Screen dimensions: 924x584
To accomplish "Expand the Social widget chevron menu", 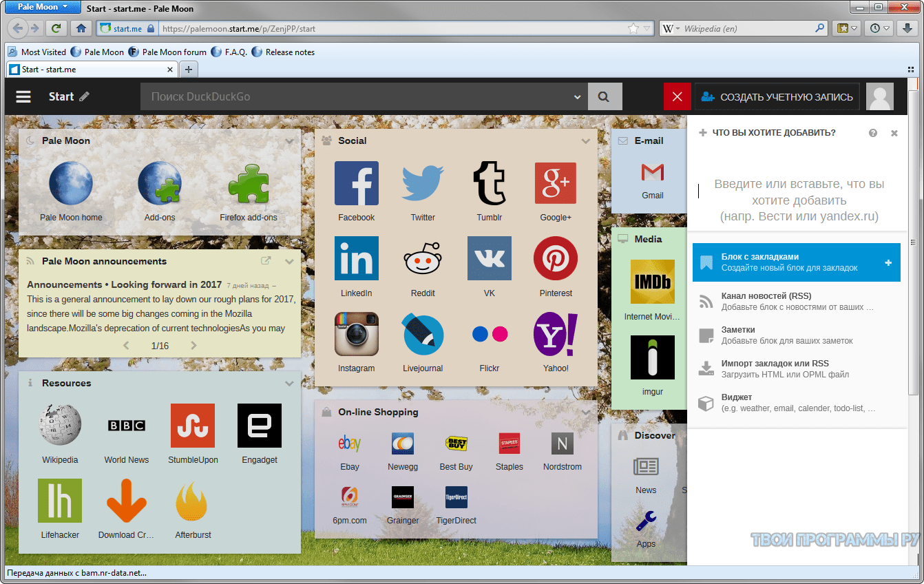I will click(x=586, y=140).
